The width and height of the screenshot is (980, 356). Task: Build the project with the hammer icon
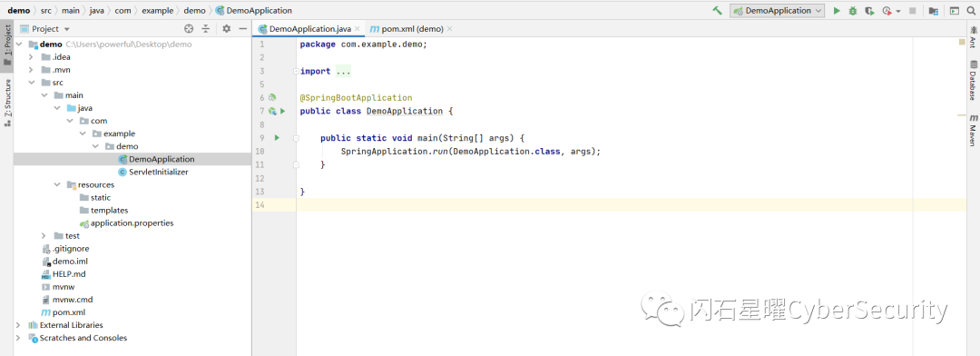[x=718, y=11]
